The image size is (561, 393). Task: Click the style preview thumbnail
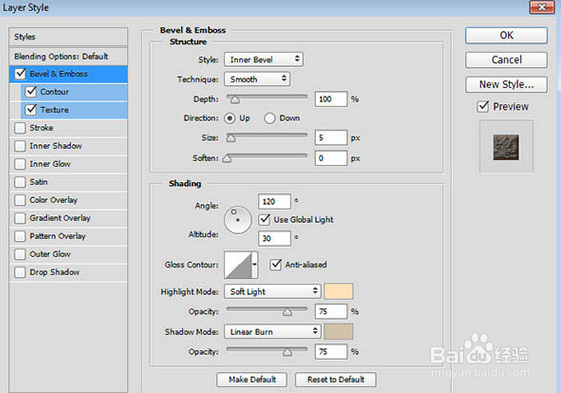point(506,147)
